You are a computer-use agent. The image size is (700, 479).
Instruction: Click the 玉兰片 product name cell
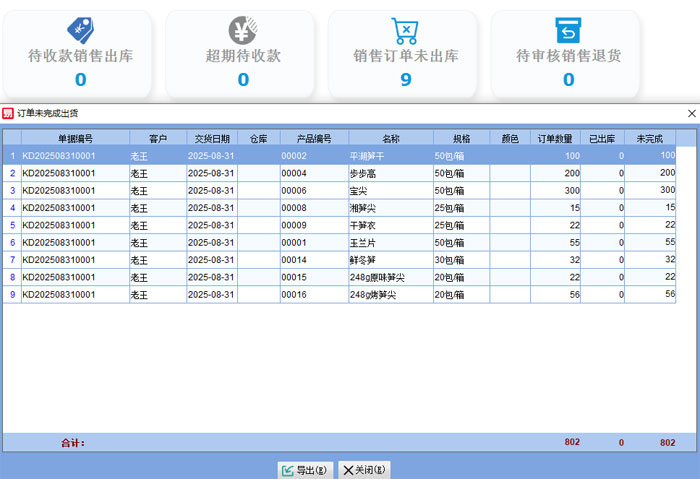(x=360, y=243)
